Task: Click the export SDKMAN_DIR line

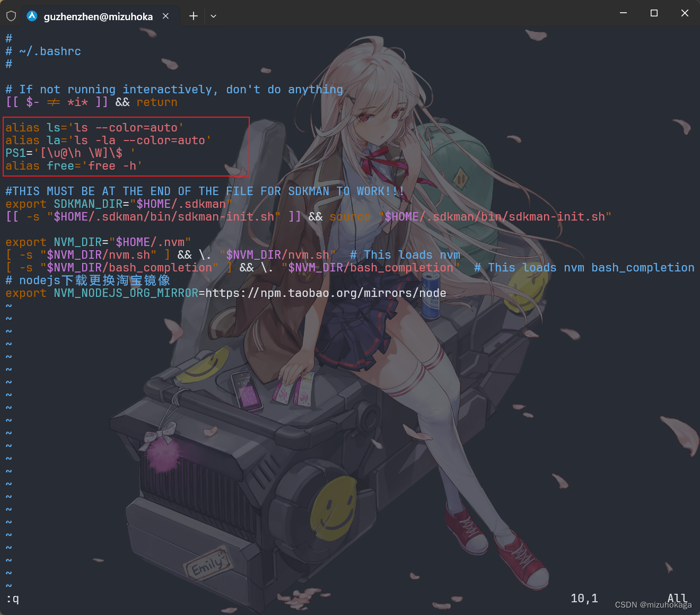Action: 119,204
